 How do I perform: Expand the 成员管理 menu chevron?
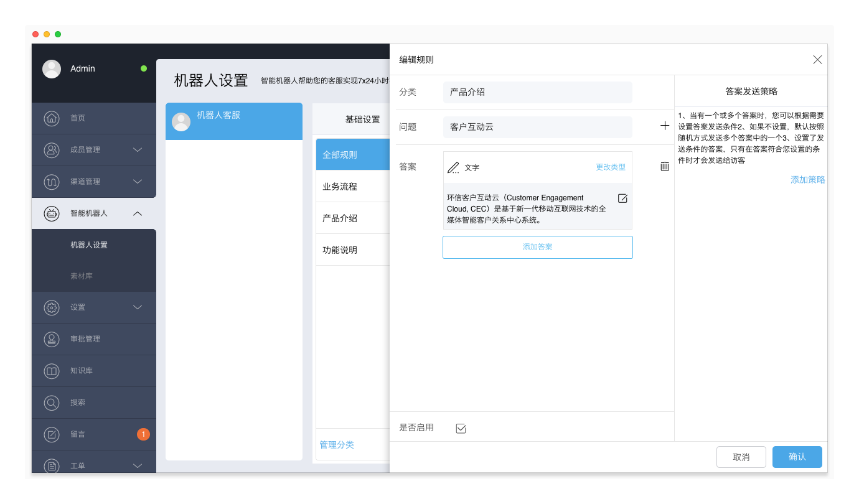(138, 150)
